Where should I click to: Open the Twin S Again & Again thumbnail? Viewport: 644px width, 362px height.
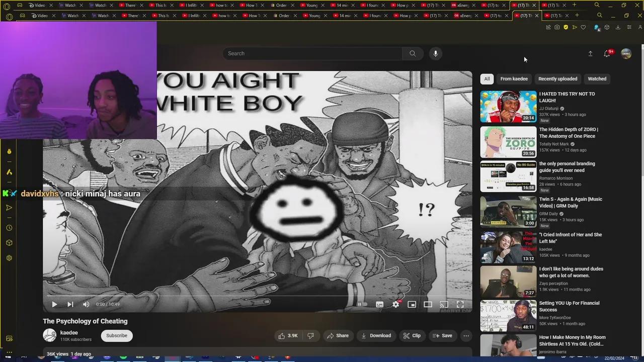508,212
